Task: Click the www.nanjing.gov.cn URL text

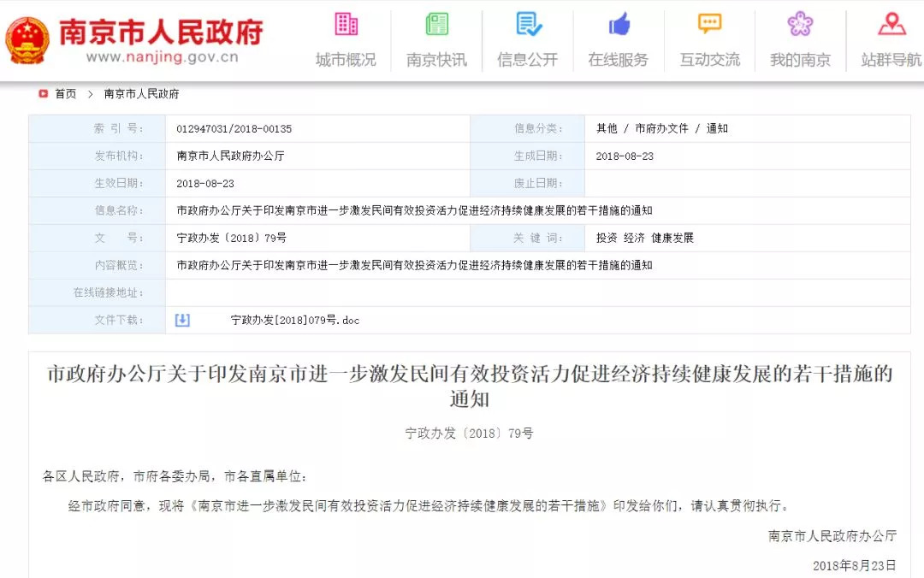Action: click(162, 57)
